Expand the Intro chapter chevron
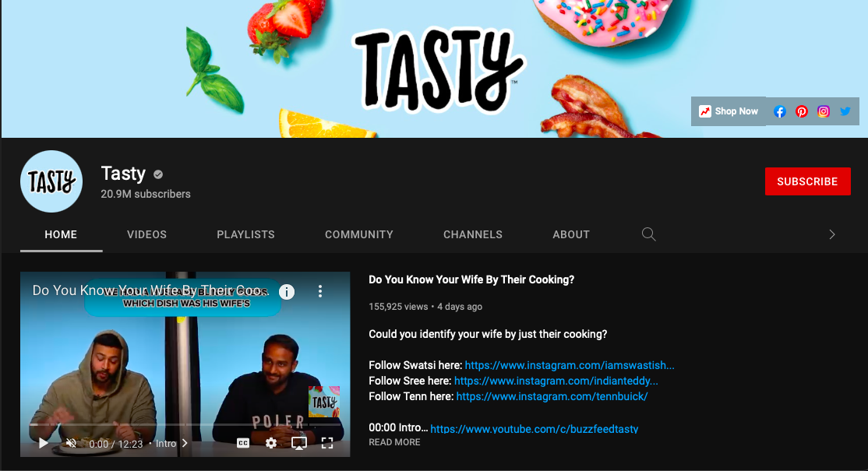Viewport: 868px width, 471px height. 185,443
